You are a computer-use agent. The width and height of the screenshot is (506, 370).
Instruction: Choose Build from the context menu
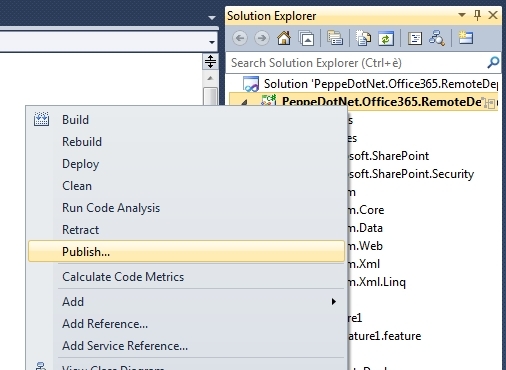click(186, 120)
